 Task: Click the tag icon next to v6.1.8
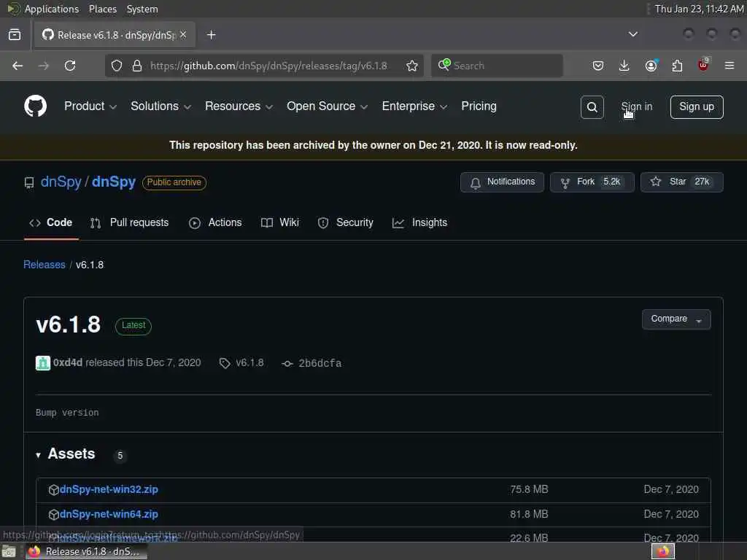[x=225, y=363]
